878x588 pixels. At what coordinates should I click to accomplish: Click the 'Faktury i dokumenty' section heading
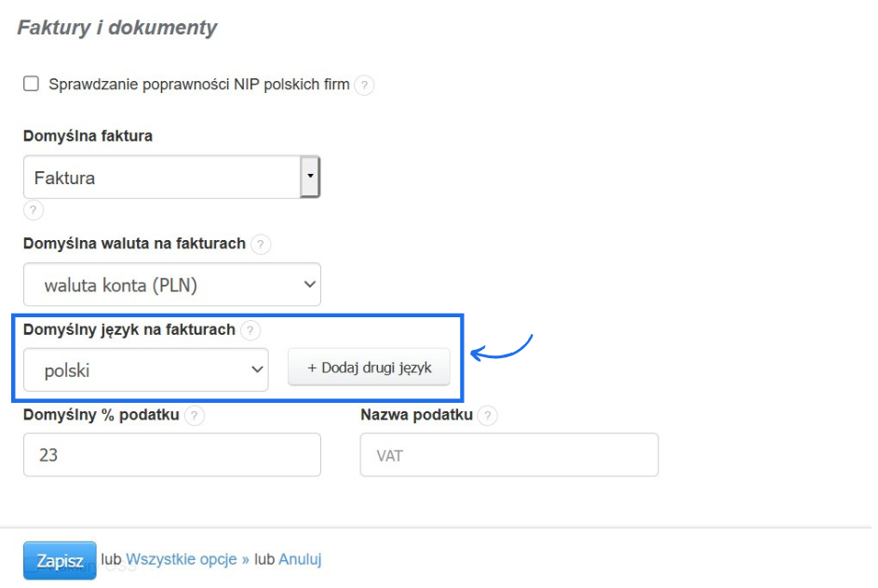[x=117, y=28]
